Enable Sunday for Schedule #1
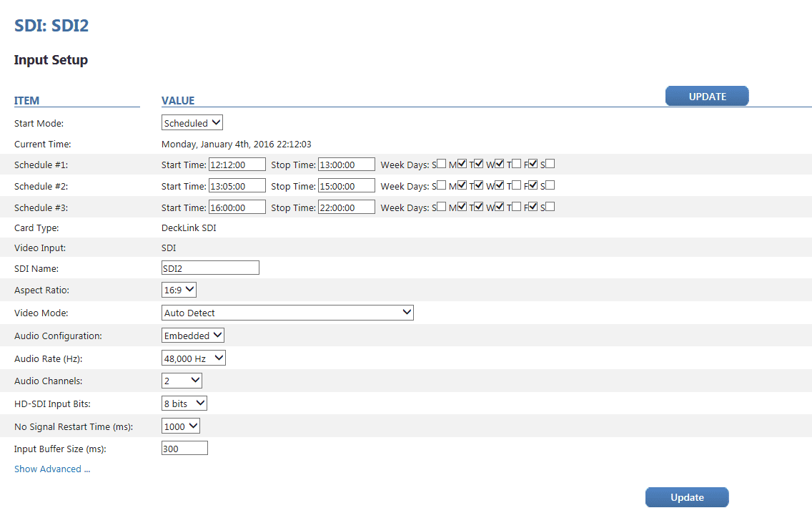This screenshot has height=528, width=812. click(x=441, y=164)
